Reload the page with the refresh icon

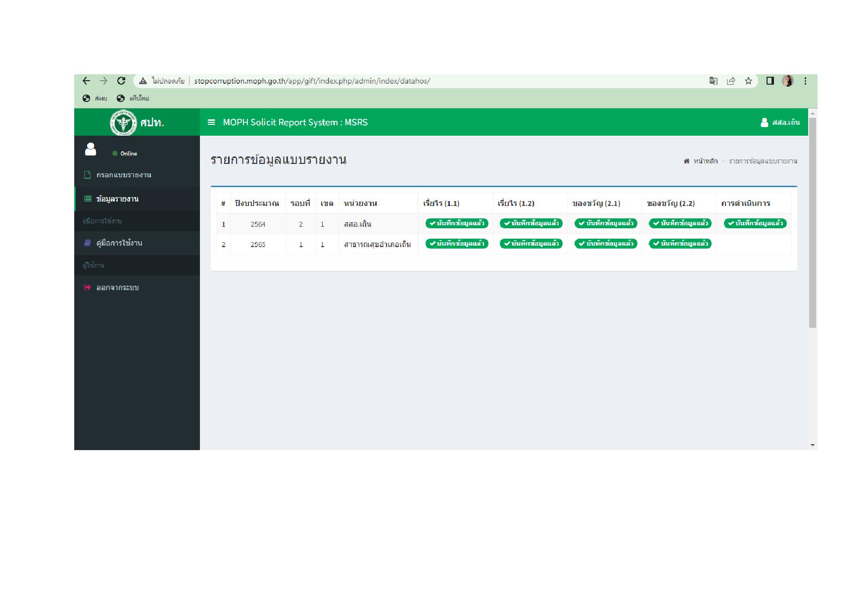pyautogui.click(x=121, y=81)
